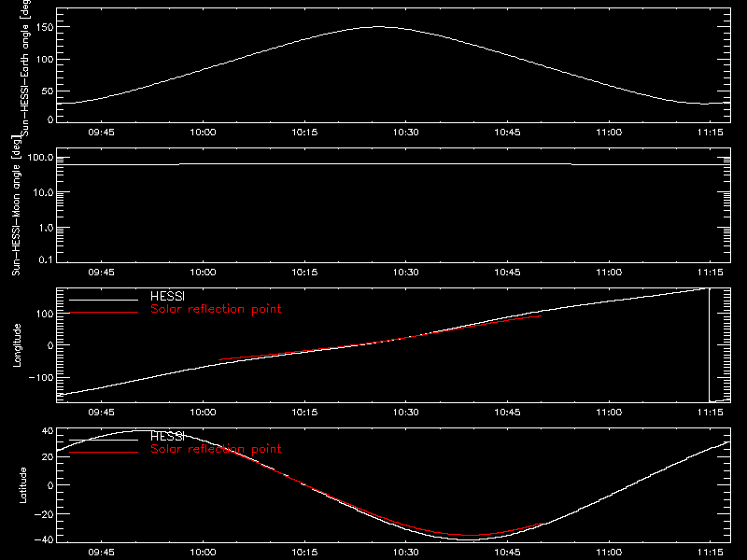Image resolution: width=747 pixels, height=560 pixels.
Task: Click Solar reflection point legend in Longitude plot
Action: coord(216,309)
